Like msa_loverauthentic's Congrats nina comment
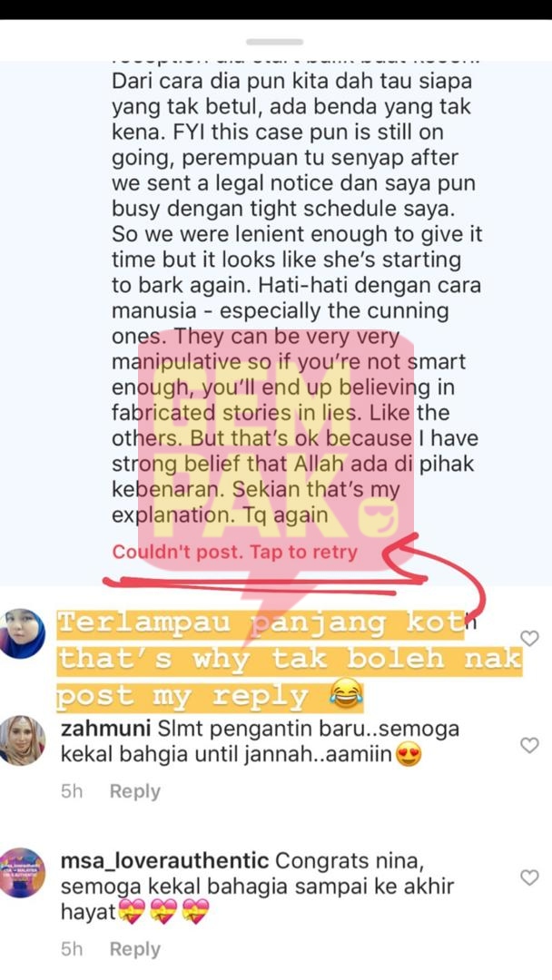 (x=529, y=877)
